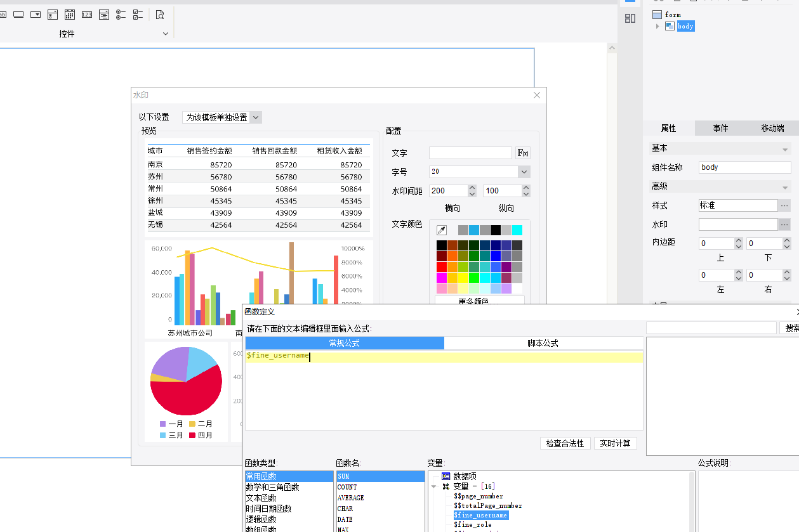Select the calendar date widget icon
The image size is (799, 532).
click(70, 14)
